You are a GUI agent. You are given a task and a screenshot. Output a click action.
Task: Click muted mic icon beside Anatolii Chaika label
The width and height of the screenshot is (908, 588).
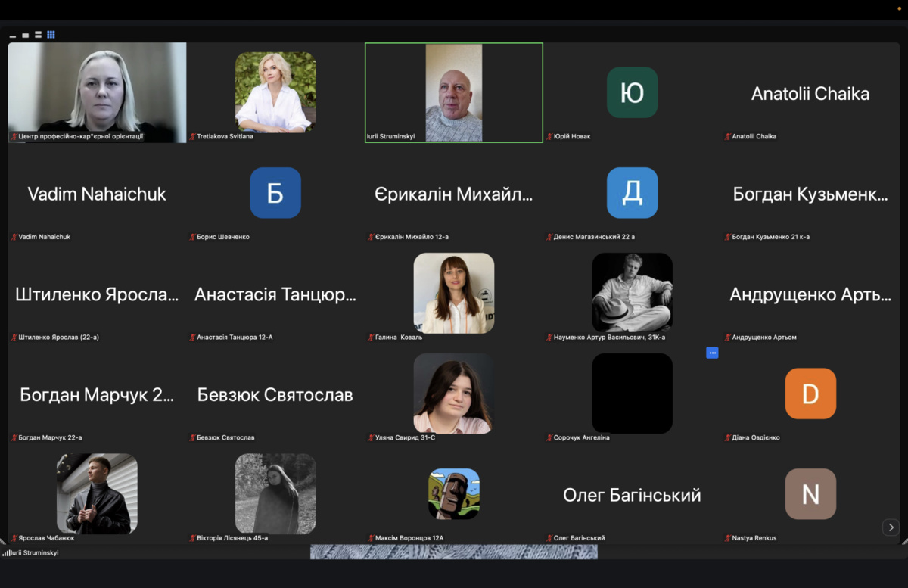coord(728,137)
